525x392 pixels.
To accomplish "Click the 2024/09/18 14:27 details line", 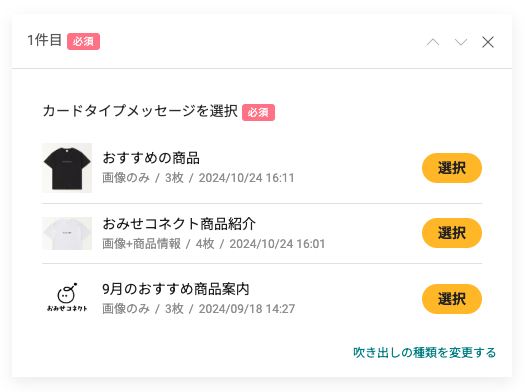I will point(199,309).
